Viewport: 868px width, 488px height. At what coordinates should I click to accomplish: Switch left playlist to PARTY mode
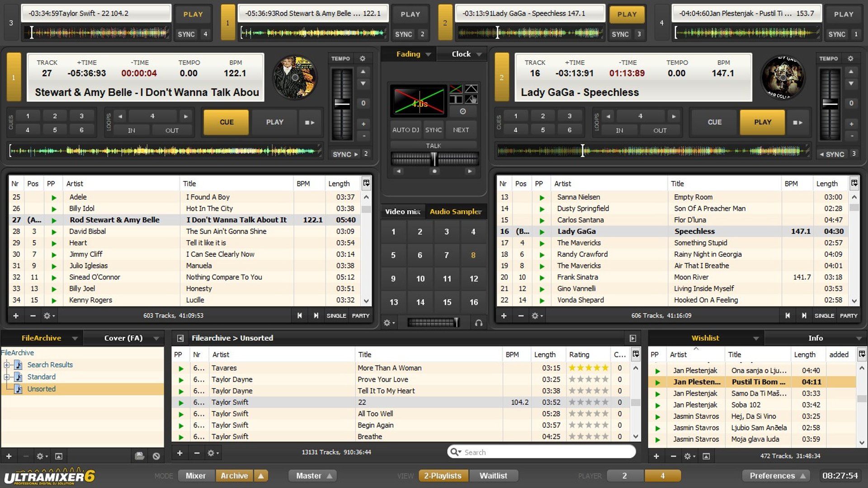tap(360, 316)
